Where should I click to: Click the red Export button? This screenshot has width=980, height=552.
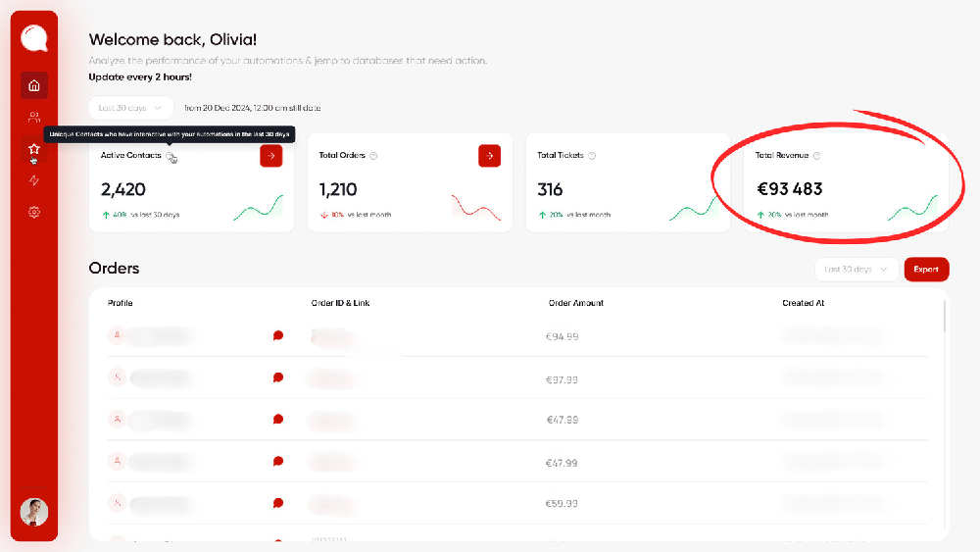click(x=926, y=270)
